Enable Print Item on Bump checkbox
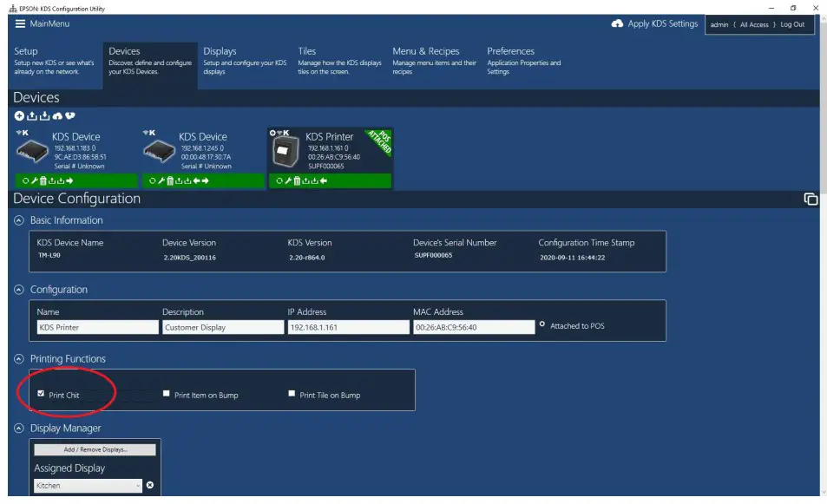 pyautogui.click(x=166, y=393)
